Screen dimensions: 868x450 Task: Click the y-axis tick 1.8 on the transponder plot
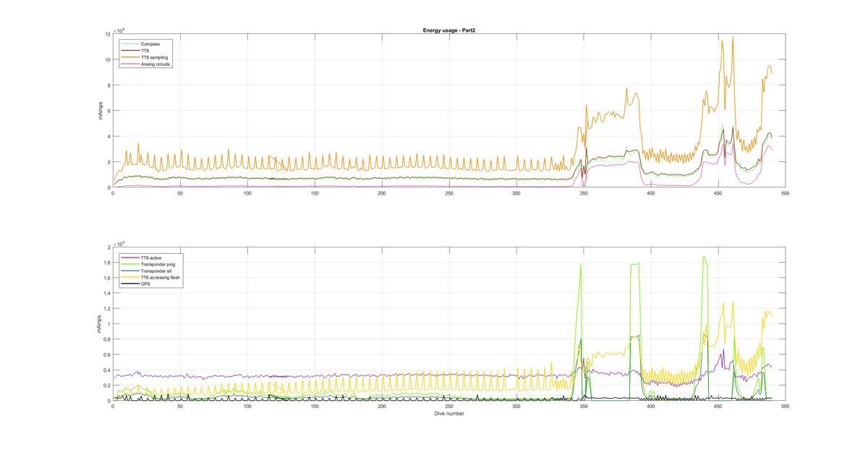coord(106,263)
